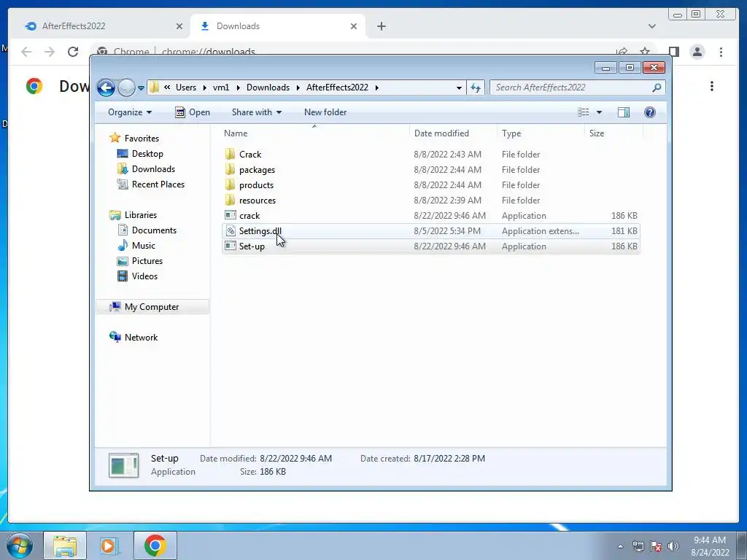Open a new Chrome tab
The width and height of the screenshot is (747, 560).
(x=381, y=26)
